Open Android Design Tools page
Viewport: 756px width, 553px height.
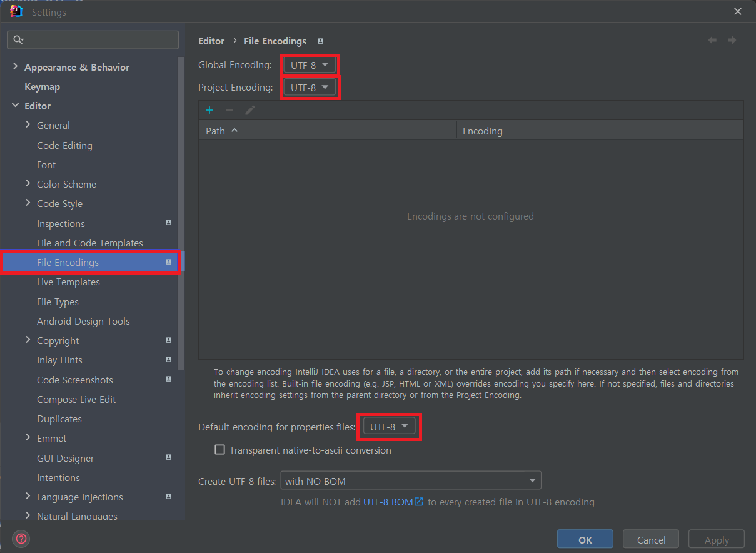coord(83,321)
